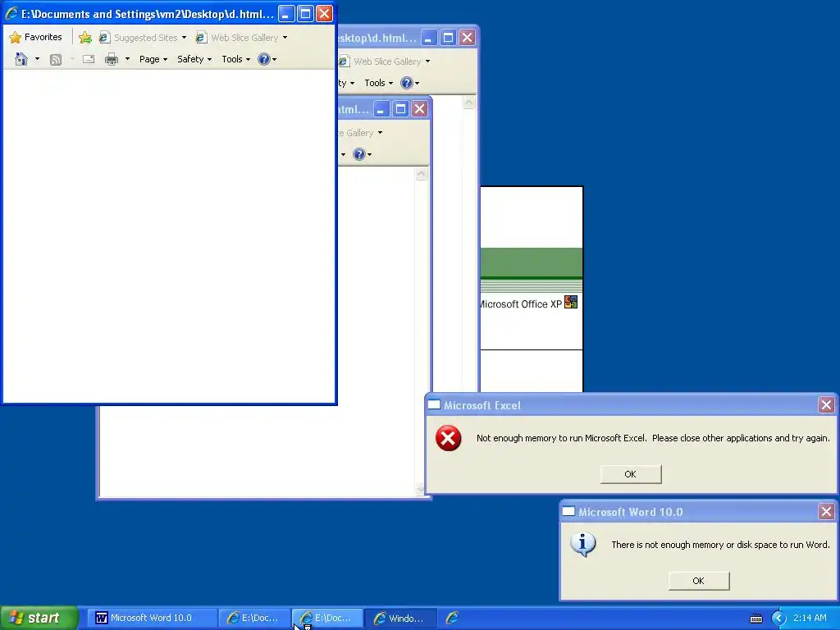This screenshot has width=840, height=630.
Task: Click the Microsoft Office XP splash text
Action: tap(521, 304)
